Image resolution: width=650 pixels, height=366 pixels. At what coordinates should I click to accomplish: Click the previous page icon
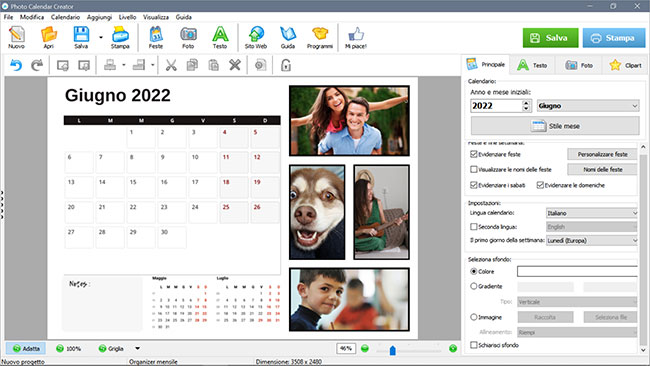pos(63,65)
